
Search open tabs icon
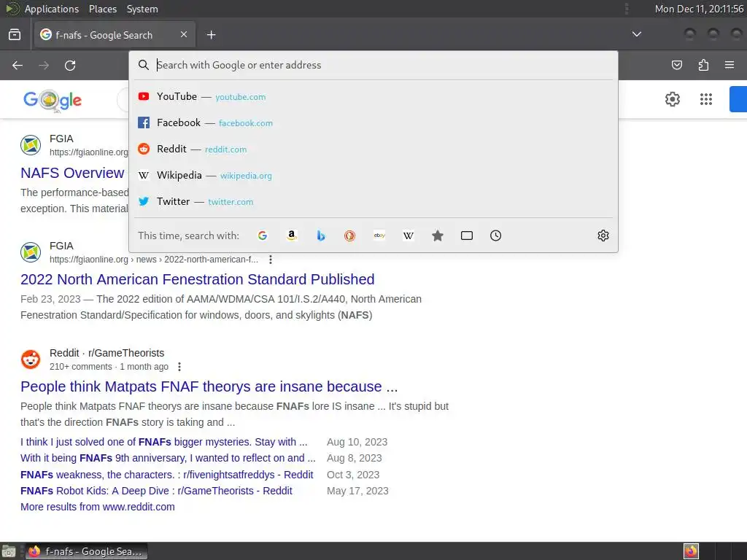click(467, 236)
